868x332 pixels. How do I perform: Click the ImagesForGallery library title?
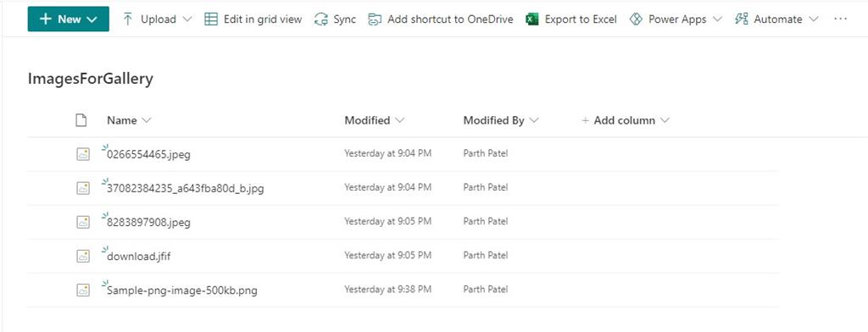point(90,79)
